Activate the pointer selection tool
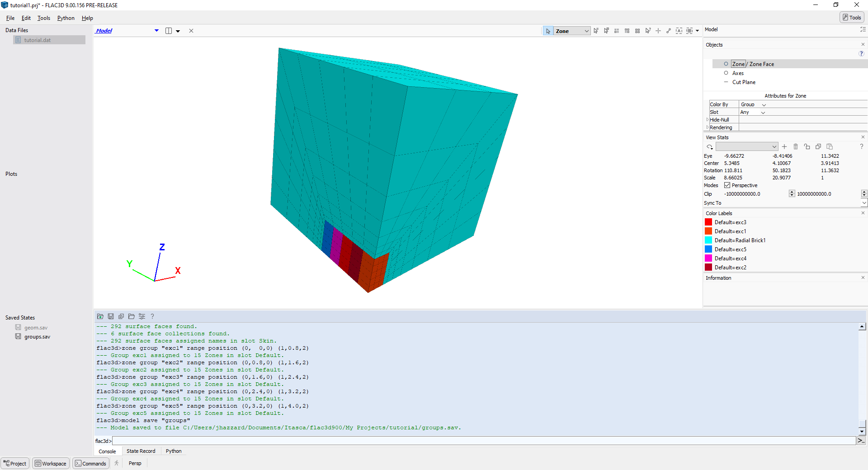 (548, 31)
